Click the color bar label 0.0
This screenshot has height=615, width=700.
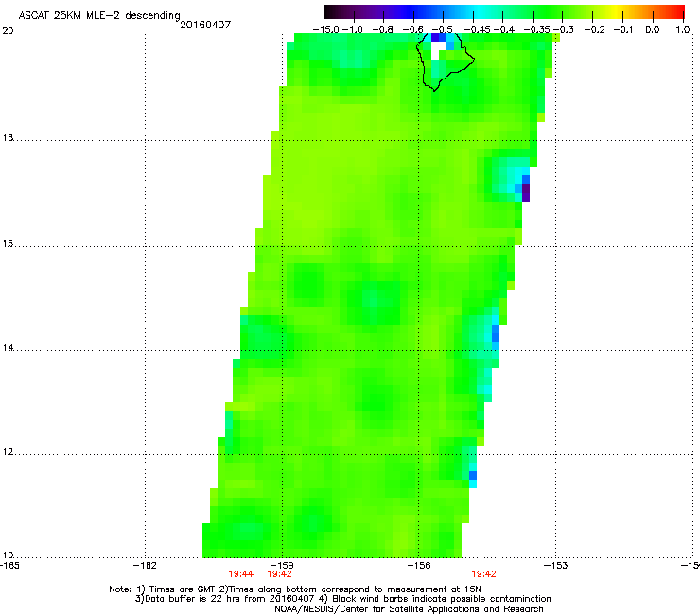click(x=653, y=30)
